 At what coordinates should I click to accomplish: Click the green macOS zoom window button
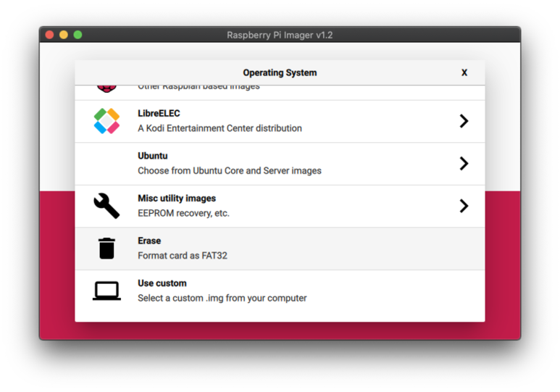[x=78, y=35]
